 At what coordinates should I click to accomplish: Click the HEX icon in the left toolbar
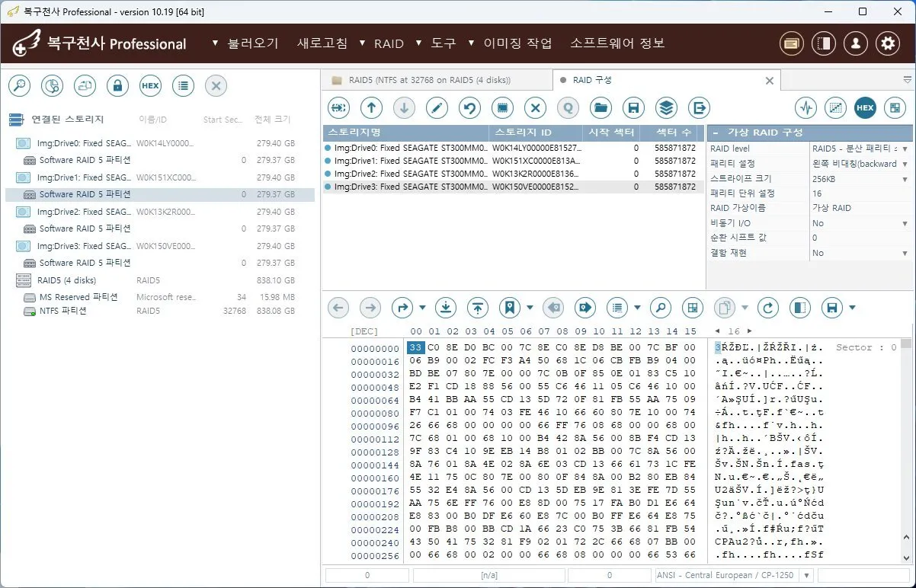point(150,86)
